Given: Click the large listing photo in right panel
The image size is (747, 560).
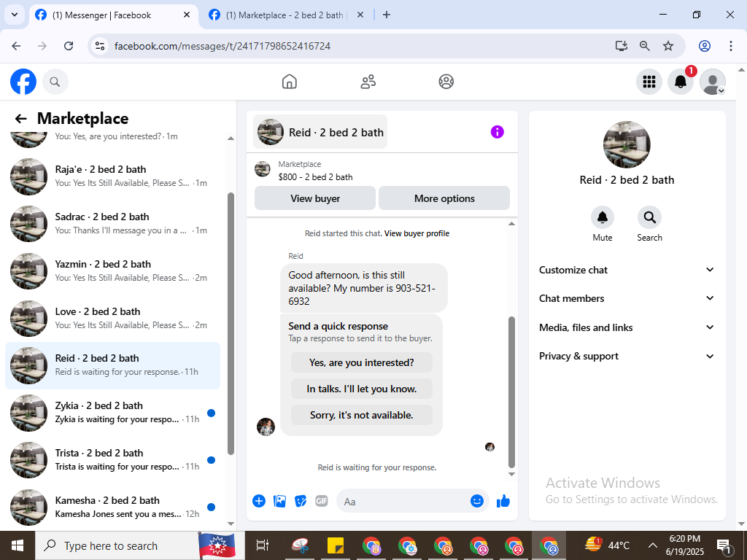Looking at the screenshot, I should point(627,144).
